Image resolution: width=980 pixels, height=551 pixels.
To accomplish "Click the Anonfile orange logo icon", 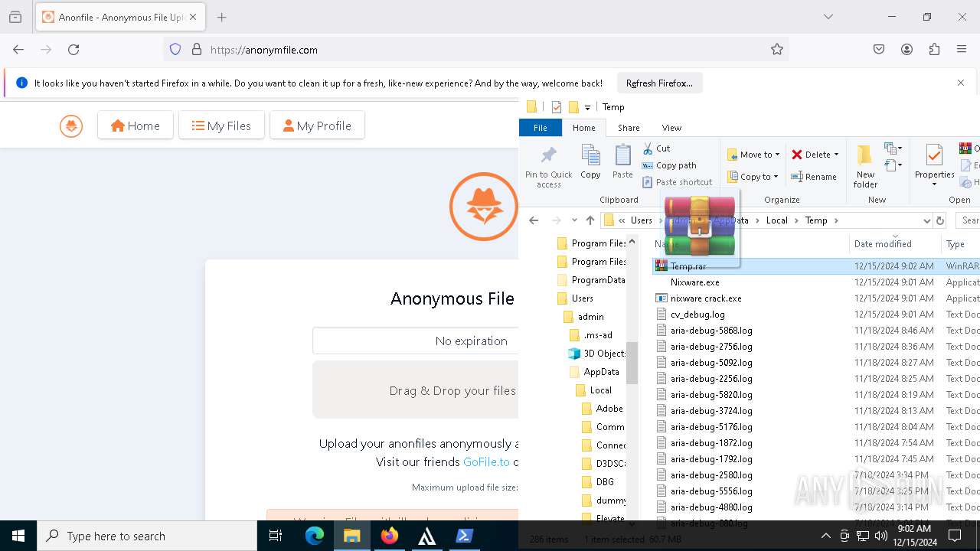I will 71,126.
